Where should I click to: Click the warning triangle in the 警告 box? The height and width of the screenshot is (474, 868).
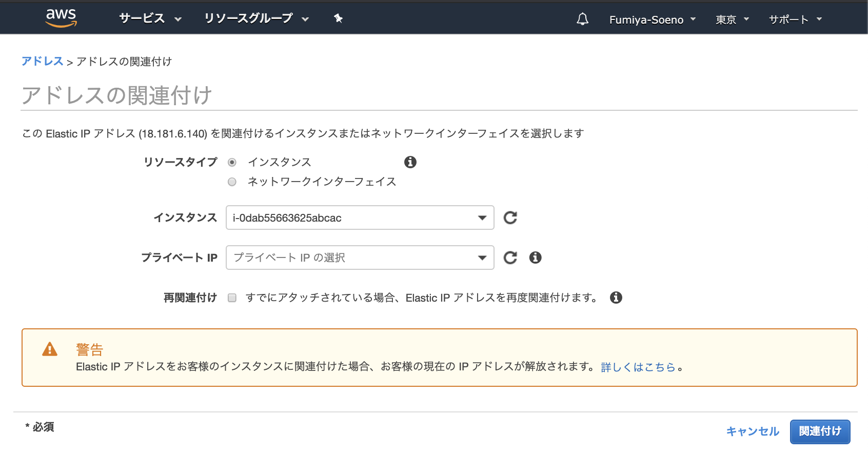(x=50, y=349)
